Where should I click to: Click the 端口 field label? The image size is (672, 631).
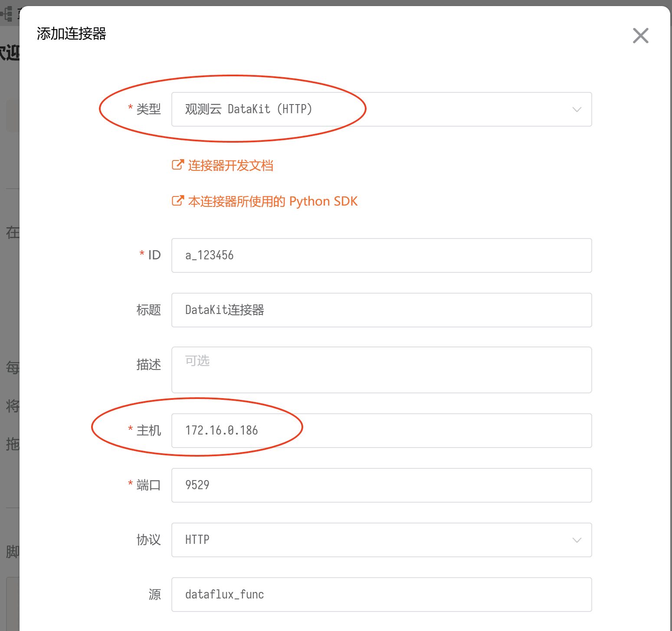(x=148, y=485)
